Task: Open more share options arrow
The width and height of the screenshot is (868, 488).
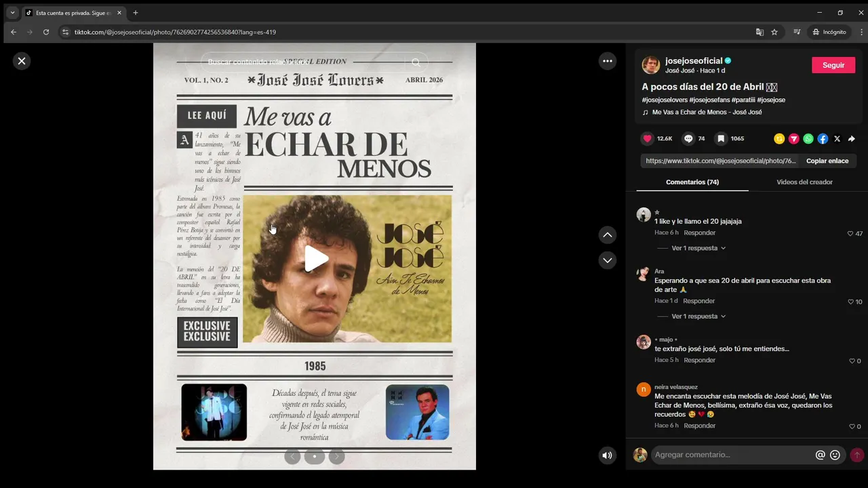Action: click(852, 138)
